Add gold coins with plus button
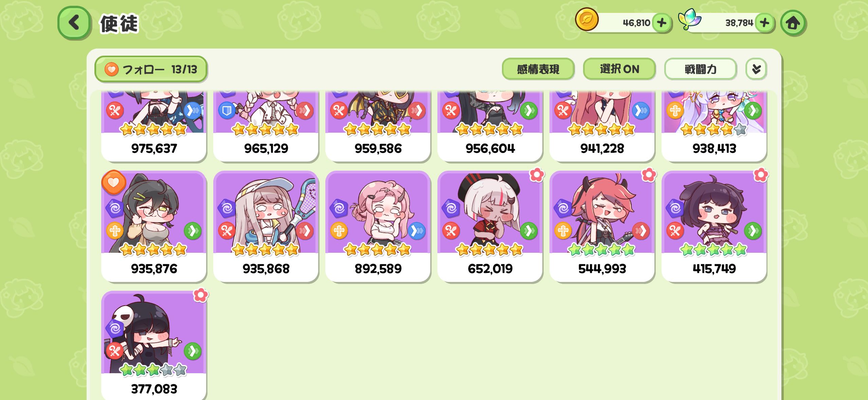 pos(662,23)
